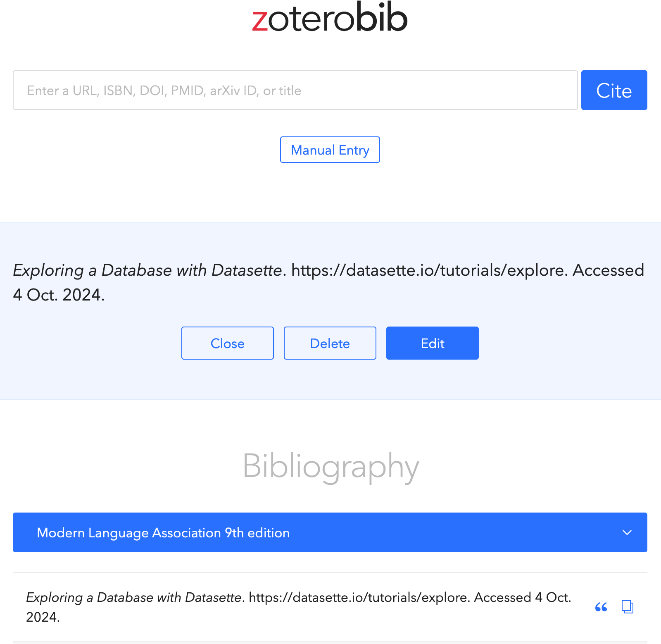Click the italic title in the review panel
This screenshot has width=661, height=644.
(147, 270)
